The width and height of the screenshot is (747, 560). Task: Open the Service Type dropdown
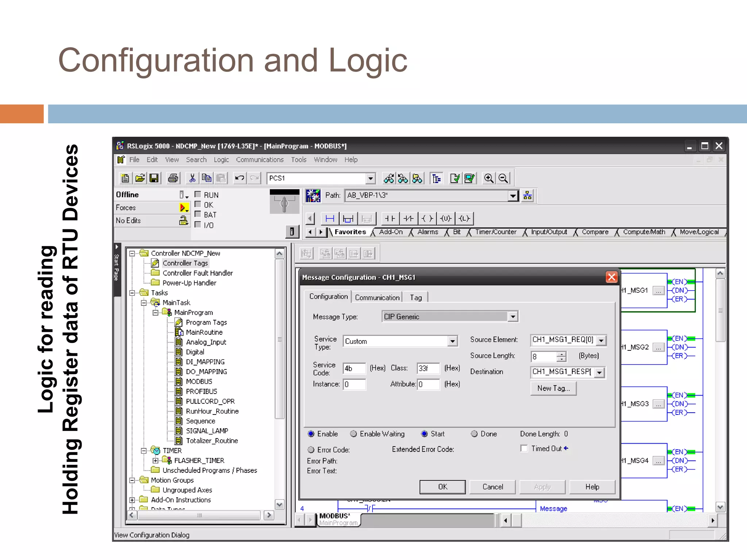(452, 341)
